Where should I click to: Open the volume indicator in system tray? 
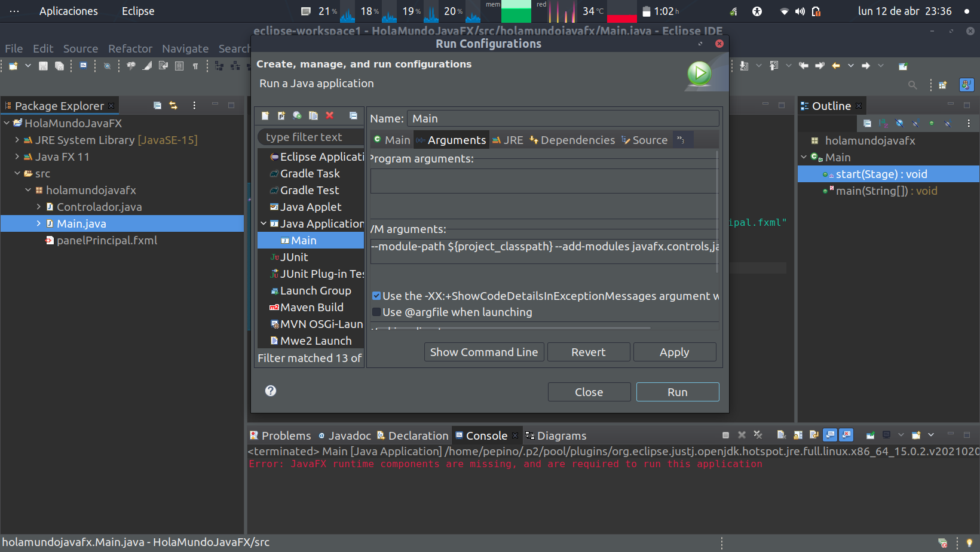click(800, 11)
